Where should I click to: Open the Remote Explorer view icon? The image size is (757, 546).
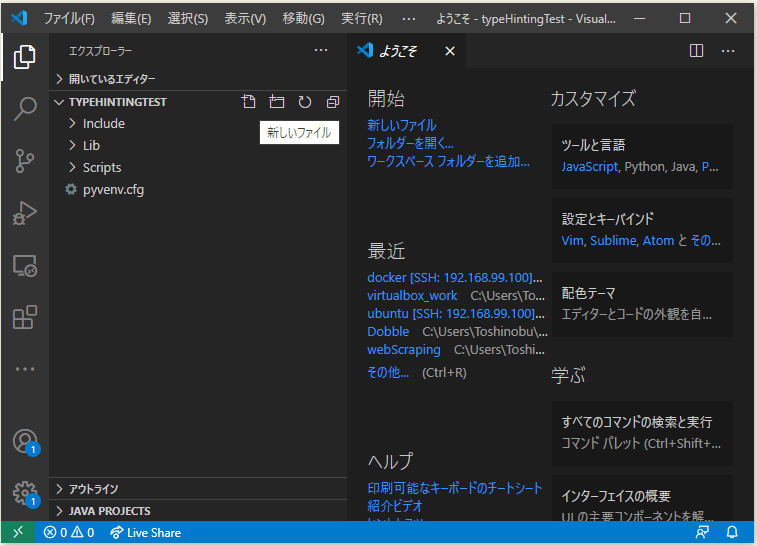point(25,266)
